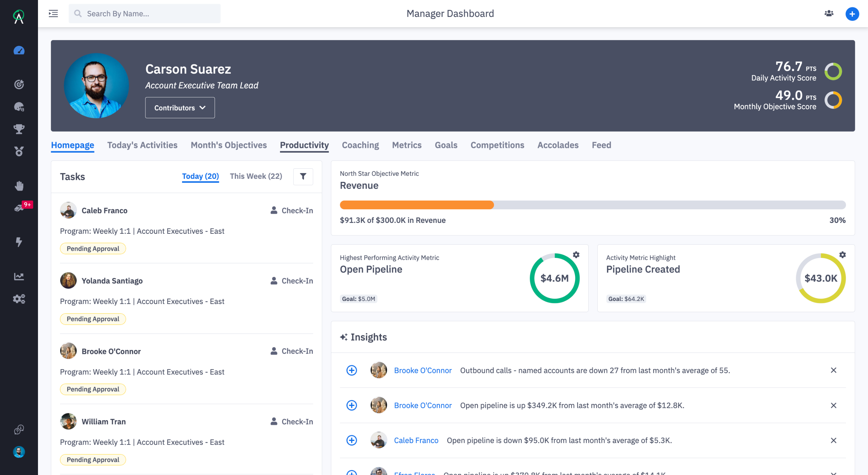Toggle the sidebar menu collapse button

53,14
